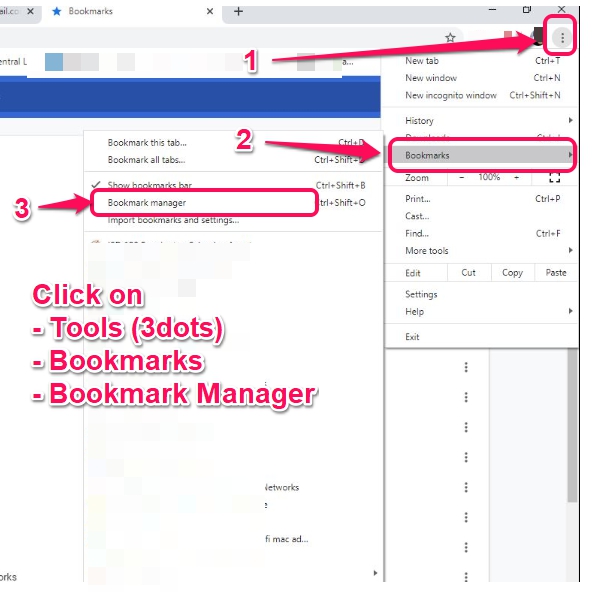Open the first bookmark row's three-dot menu
Image resolution: width=602 pixels, height=592 pixels.
(x=466, y=368)
